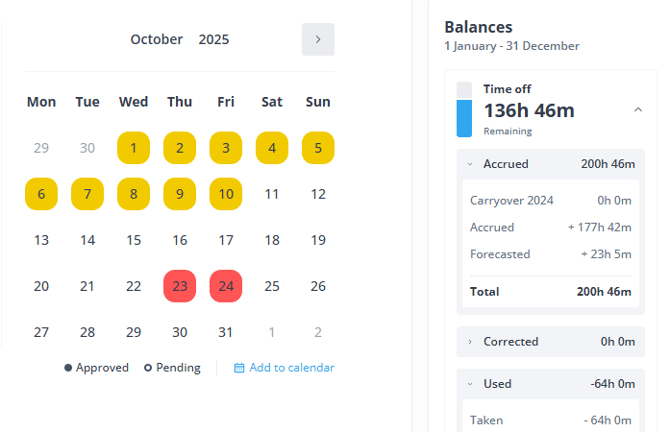Collapse the Accrued section
This screenshot has width=670, height=432.
[x=471, y=164]
